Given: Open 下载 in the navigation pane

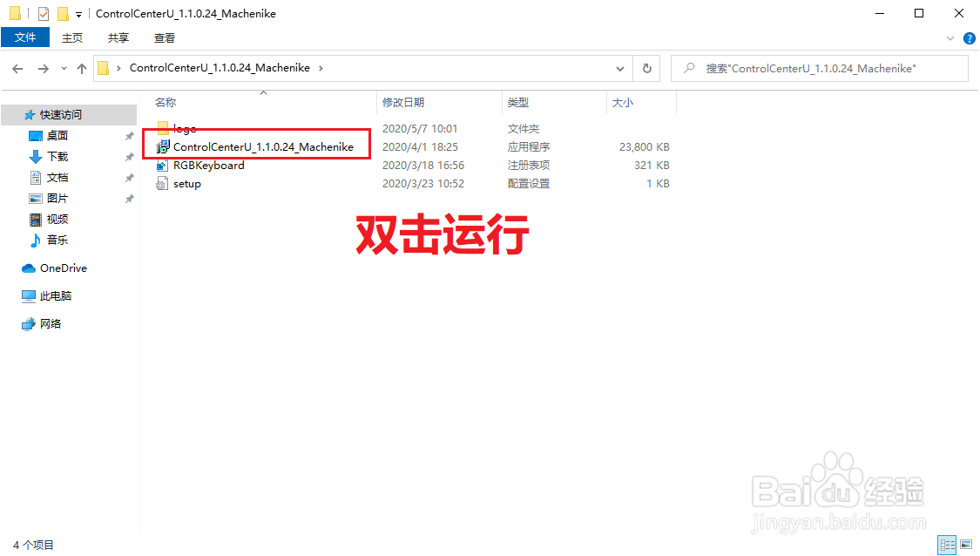Looking at the screenshot, I should (57, 156).
